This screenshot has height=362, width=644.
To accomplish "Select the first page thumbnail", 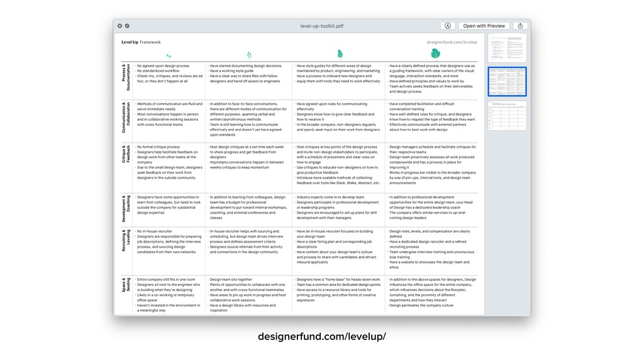I will 508,48.
